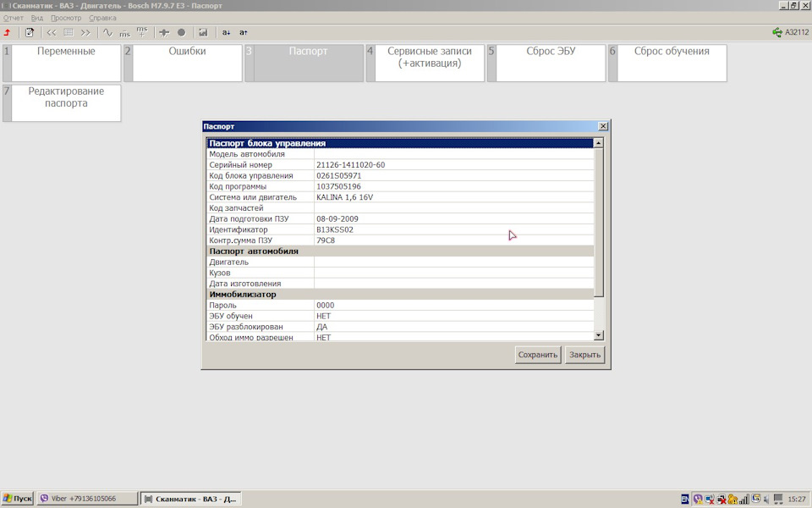The height and width of the screenshot is (508, 812).
Task: Select the 'Паспорт блока управления' header row
Action: (x=400, y=143)
